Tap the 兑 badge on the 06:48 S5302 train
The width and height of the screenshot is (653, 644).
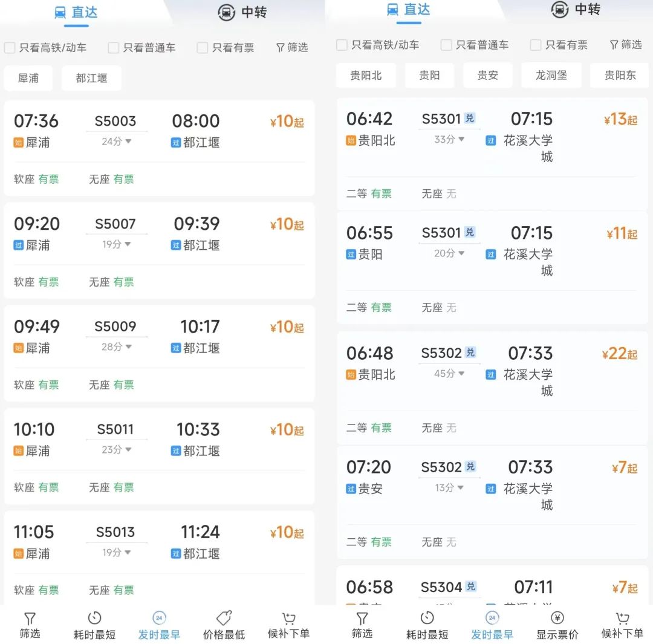pyautogui.click(x=470, y=353)
